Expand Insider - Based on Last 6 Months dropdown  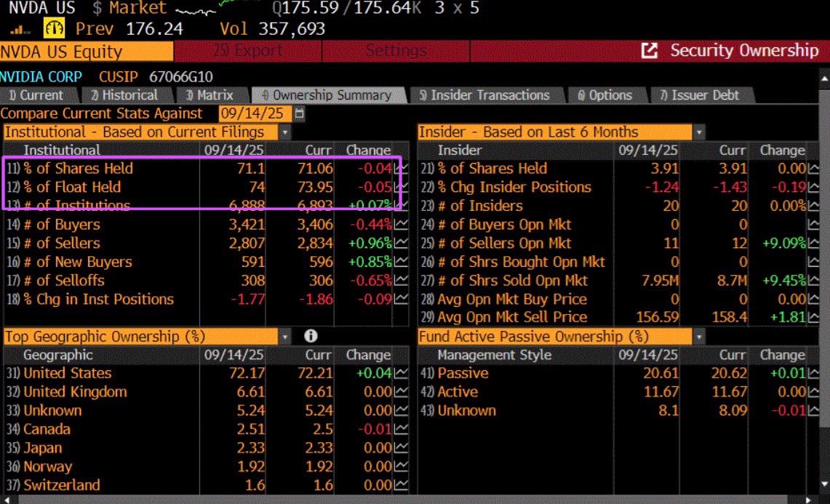(699, 132)
